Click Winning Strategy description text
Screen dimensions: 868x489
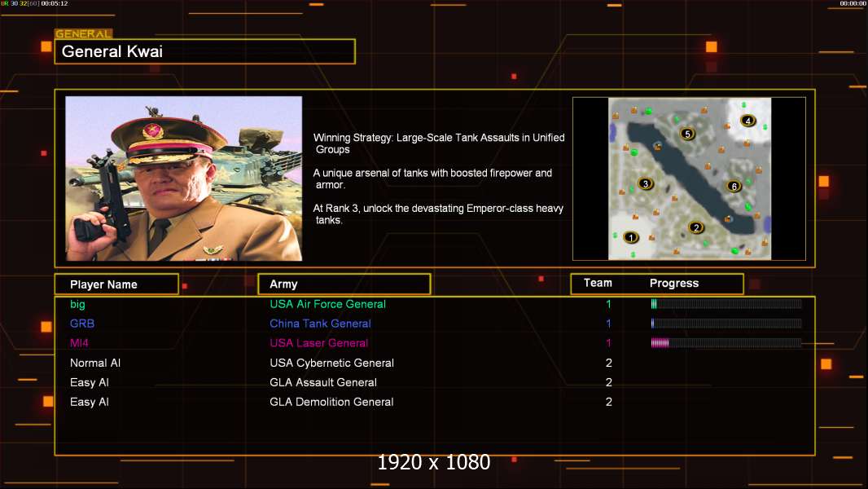tap(439, 143)
